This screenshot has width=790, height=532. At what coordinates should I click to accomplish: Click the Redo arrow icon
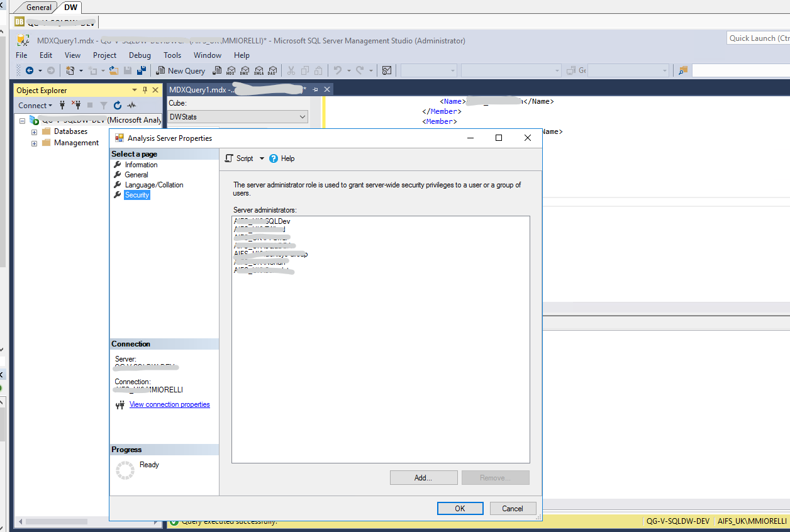[360, 70]
